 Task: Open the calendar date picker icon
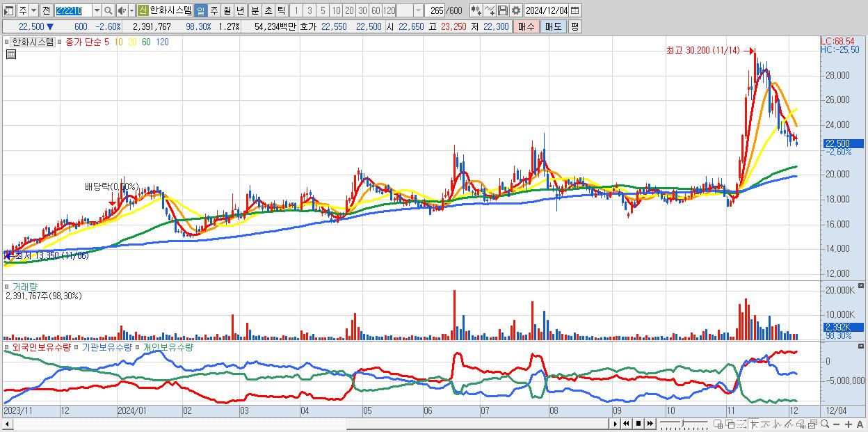pos(574,10)
